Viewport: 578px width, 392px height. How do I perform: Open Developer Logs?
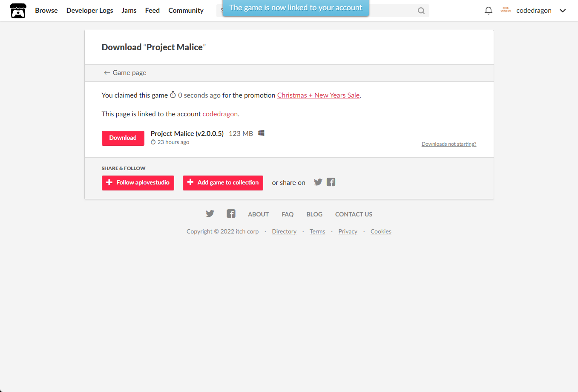(x=90, y=11)
